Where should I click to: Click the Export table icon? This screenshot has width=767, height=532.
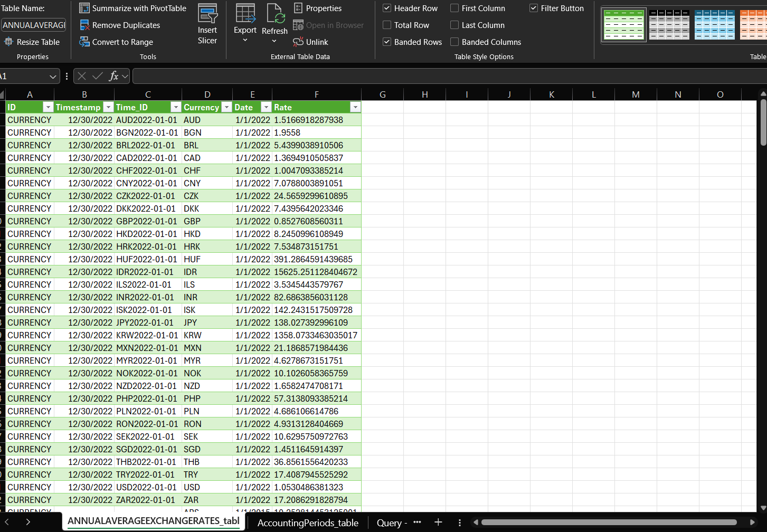point(245,13)
